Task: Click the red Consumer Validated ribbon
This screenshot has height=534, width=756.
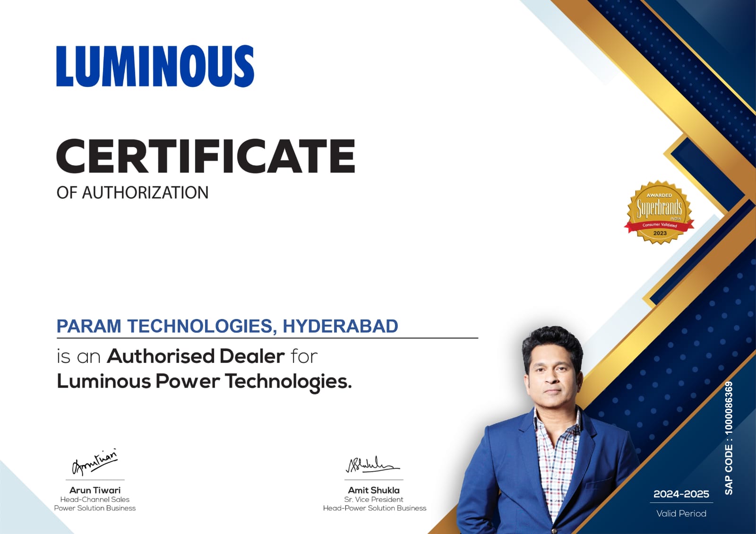Action: pyautogui.click(x=659, y=225)
